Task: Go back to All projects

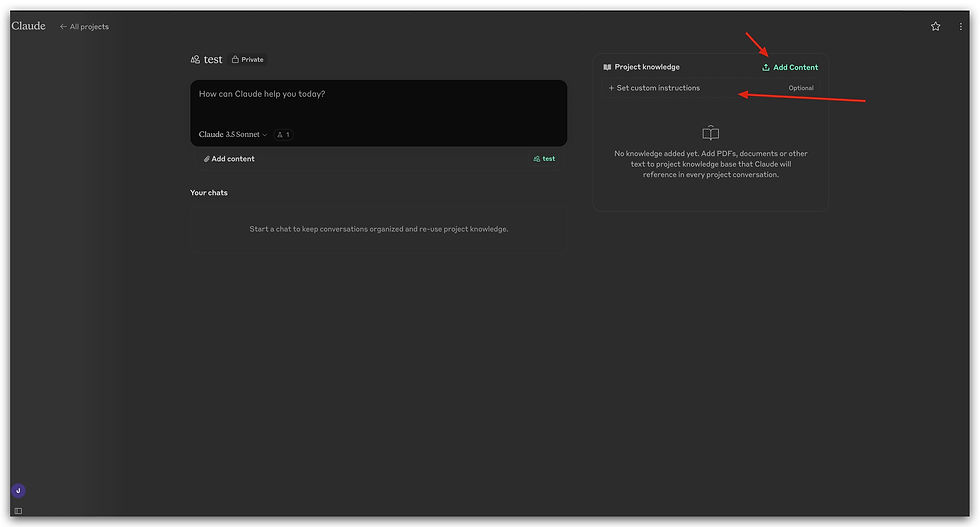Action: (x=84, y=27)
